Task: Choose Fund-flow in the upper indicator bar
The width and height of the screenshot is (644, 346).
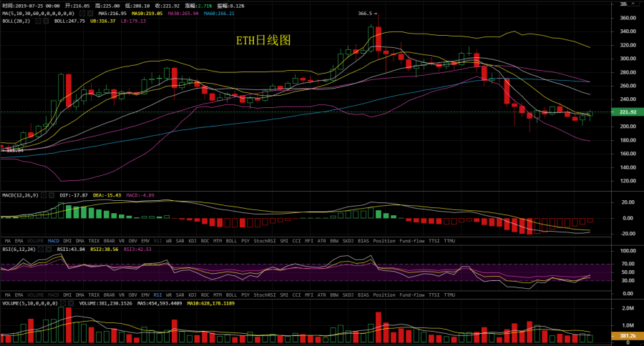Action: (411, 241)
